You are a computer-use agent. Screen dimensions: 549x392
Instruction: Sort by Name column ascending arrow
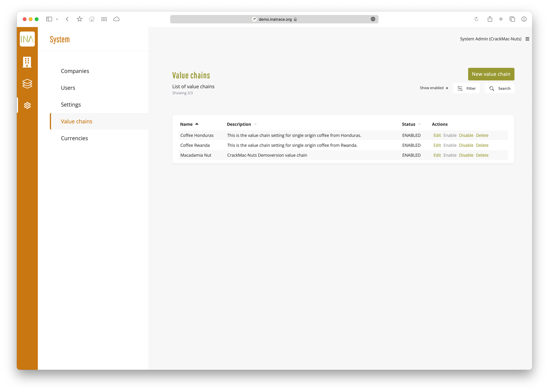[x=197, y=124]
